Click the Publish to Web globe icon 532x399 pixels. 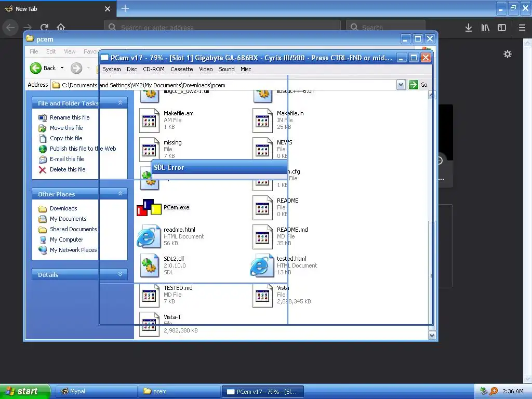click(x=43, y=149)
